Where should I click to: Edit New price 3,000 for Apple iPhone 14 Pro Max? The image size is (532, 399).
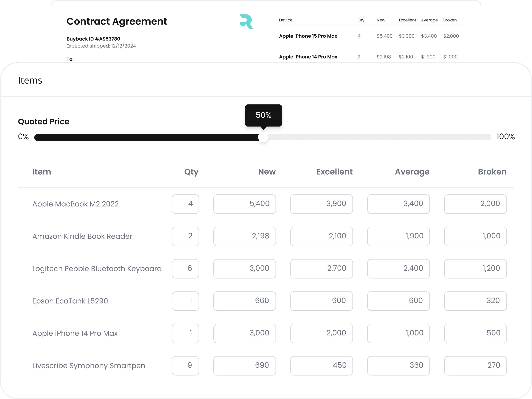(245, 333)
